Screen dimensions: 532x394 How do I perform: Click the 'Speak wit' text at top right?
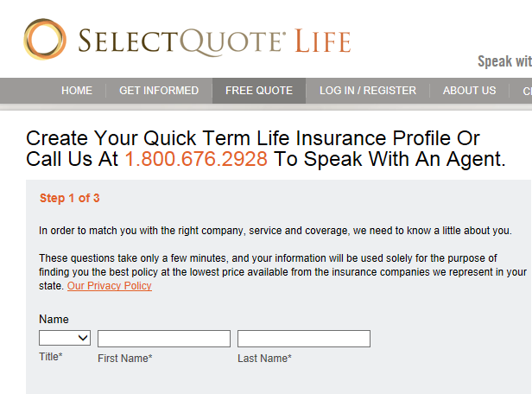[504, 61]
